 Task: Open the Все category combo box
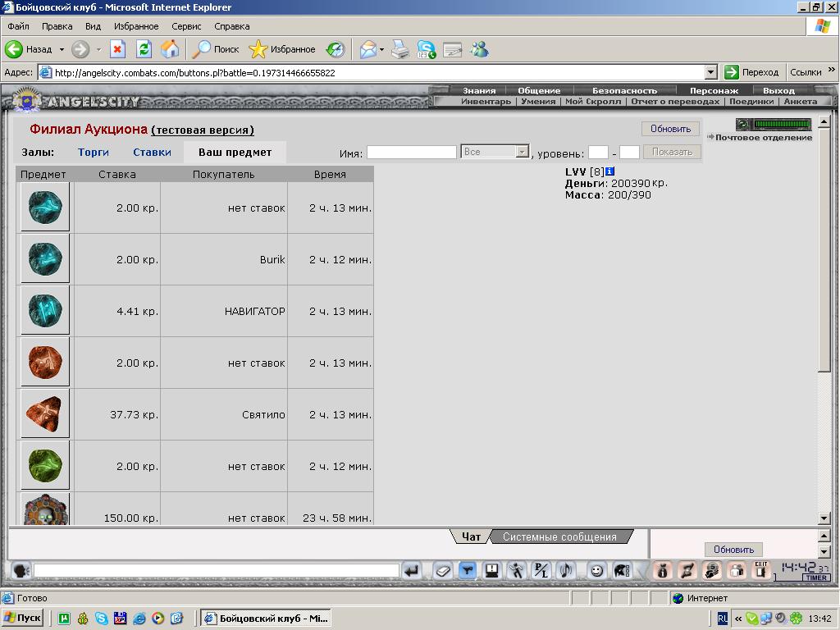495,152
